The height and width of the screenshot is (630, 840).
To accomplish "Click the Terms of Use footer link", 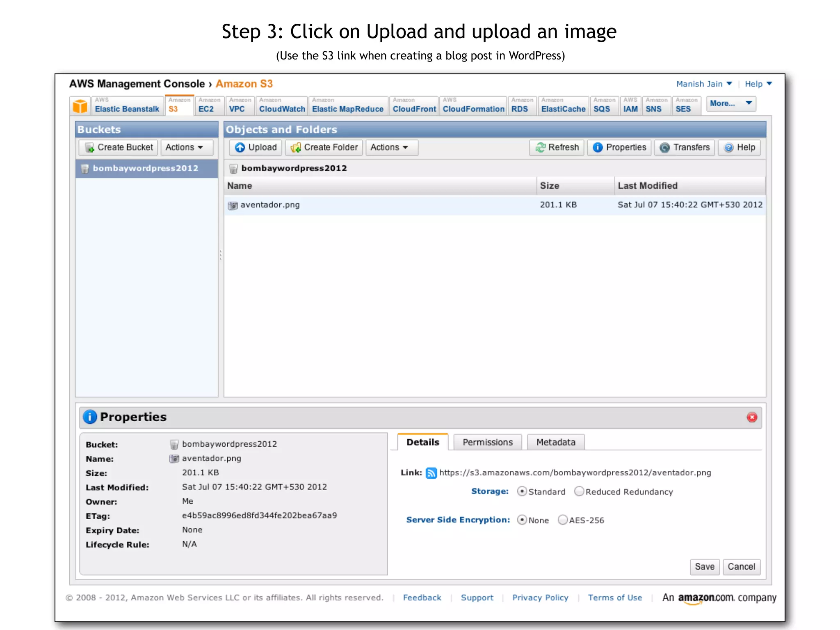I will click(615, 598).
